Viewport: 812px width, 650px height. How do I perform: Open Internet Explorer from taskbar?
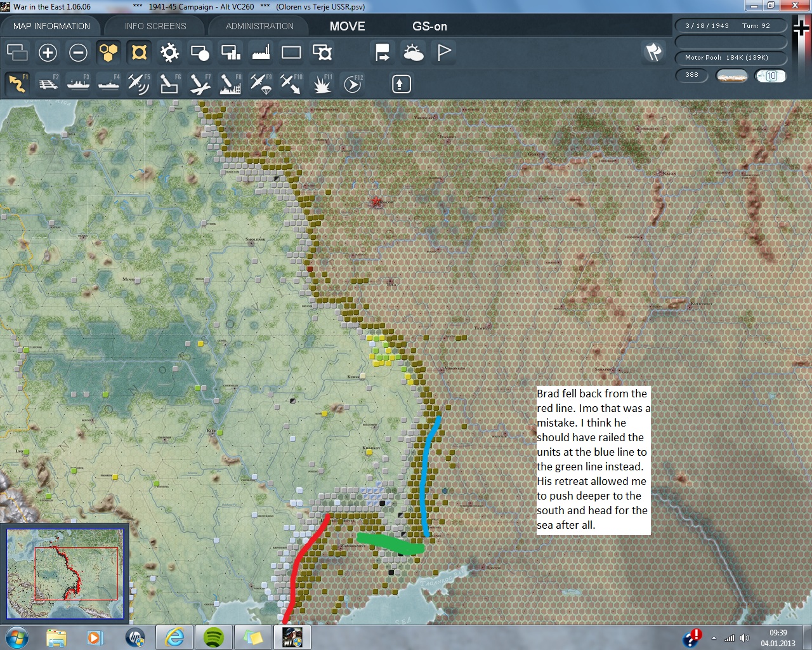click(174, 637)
